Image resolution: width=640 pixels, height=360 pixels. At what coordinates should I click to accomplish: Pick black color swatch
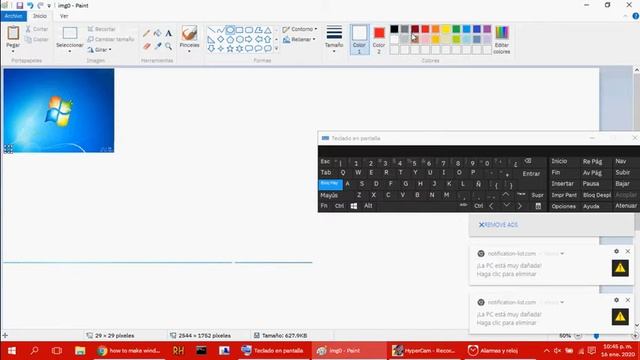tap(394, 29)
